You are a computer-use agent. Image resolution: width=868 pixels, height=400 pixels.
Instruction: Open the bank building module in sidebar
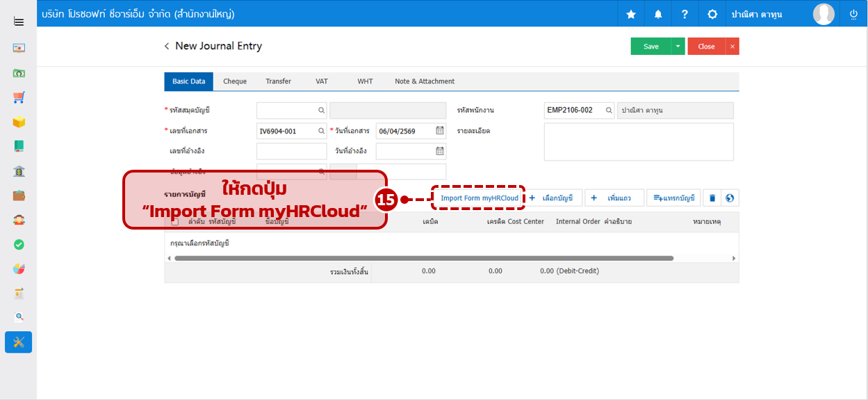click(19, 171)
